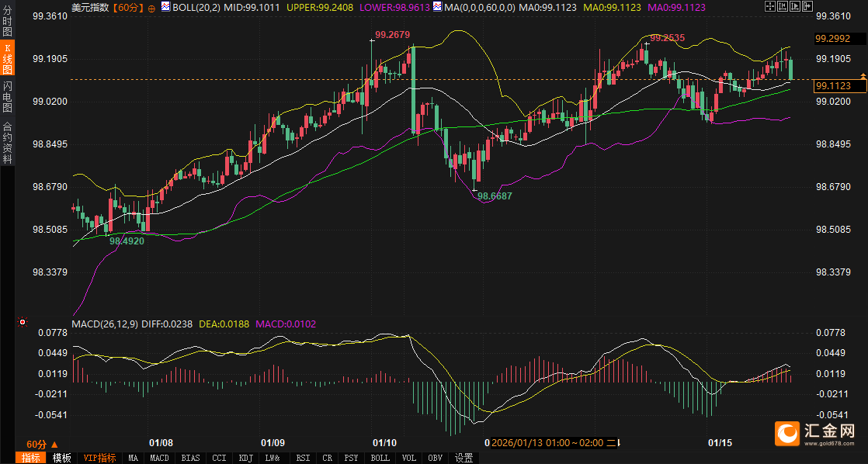Select the VIP指标 tab
The width and height of the screenshot is (868, 464).
(x=99, y=458)
